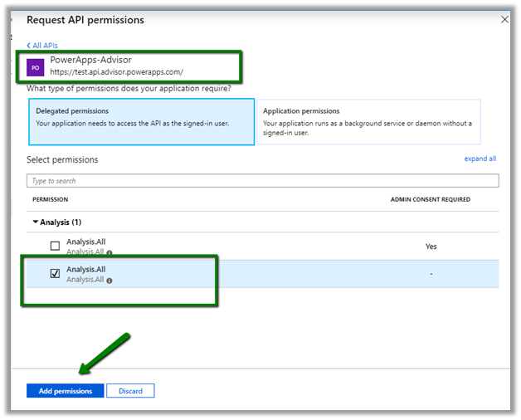Uncheck the selected Analysis.All permission checkbox
The width and height of the screenshot is (521, 420).
pyautogui.click(x=55, y=273)
